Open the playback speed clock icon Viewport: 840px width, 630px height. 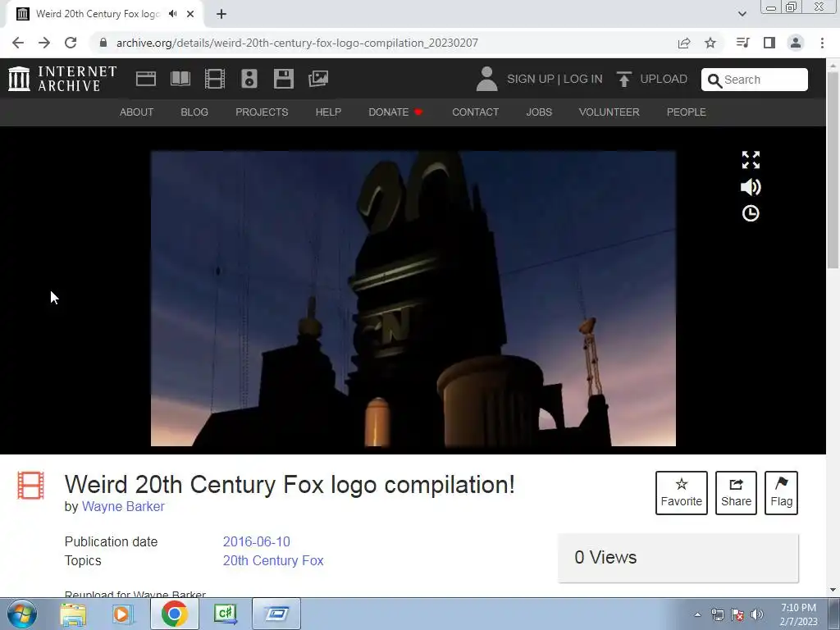(751, 213)
